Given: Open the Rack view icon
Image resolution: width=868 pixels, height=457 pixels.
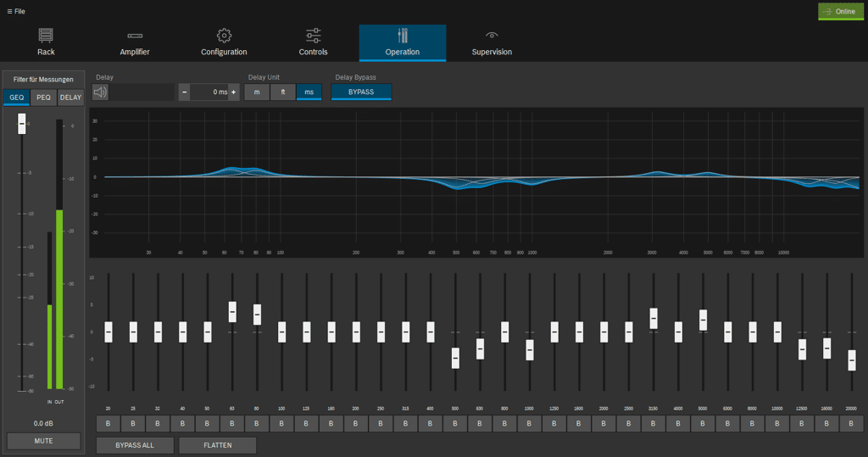Looking at the screenshot, I should [46, 36].
